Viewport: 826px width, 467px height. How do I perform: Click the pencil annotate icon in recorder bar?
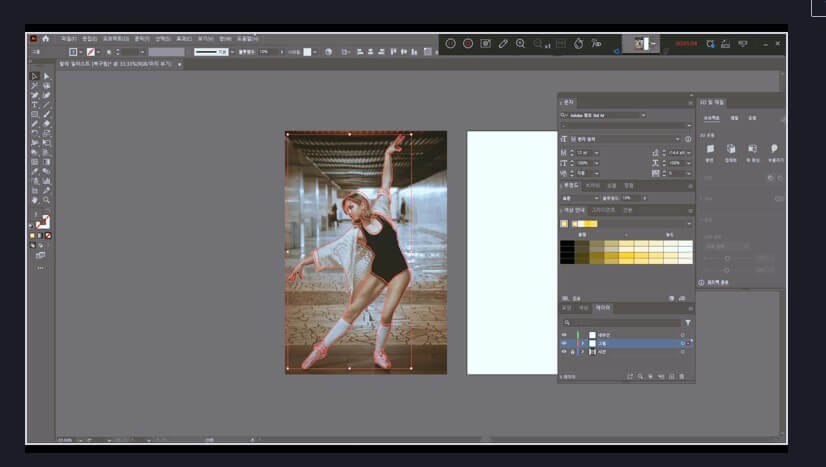pyautogui.click(x=503, y=44)
